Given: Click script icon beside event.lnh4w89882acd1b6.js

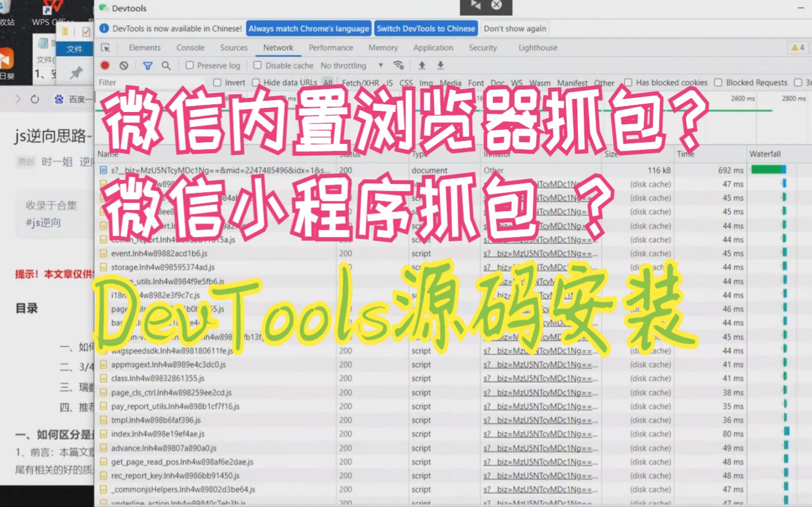Looking at the screenshot, I should click(103, 253).
